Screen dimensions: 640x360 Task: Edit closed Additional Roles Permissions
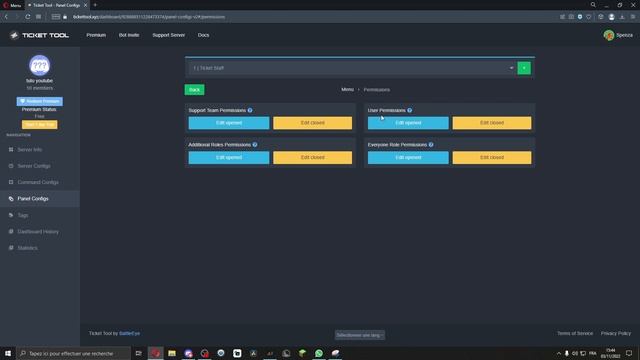(x=313, y=158)
